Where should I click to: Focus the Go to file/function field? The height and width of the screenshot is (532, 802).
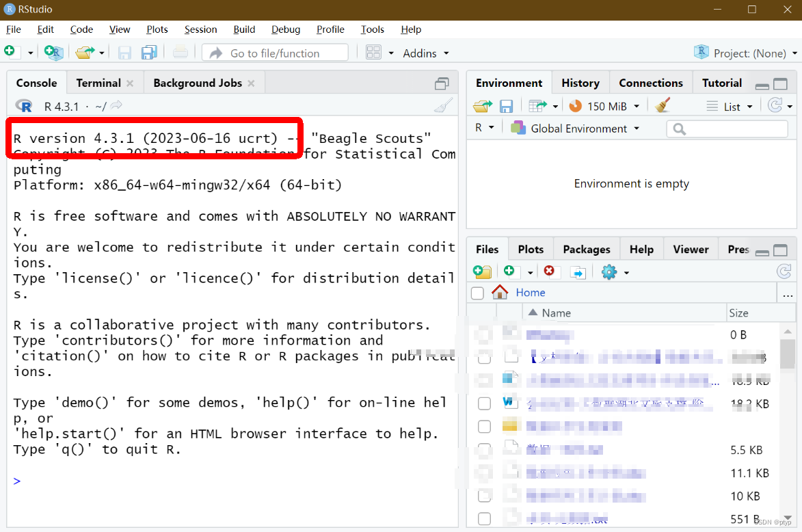click(275, 53)
